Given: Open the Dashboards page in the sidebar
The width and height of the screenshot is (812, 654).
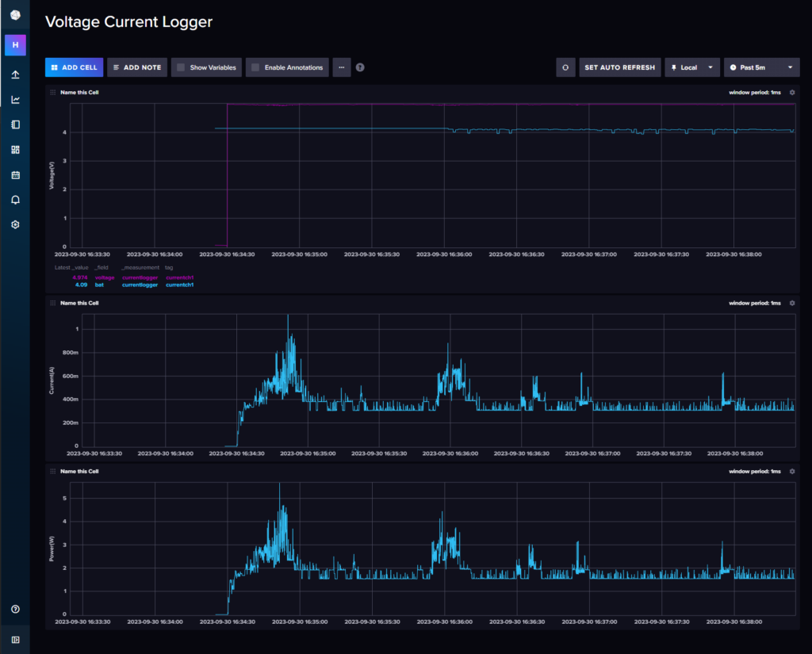Looking at the screenshot, I should pos(14,149).
